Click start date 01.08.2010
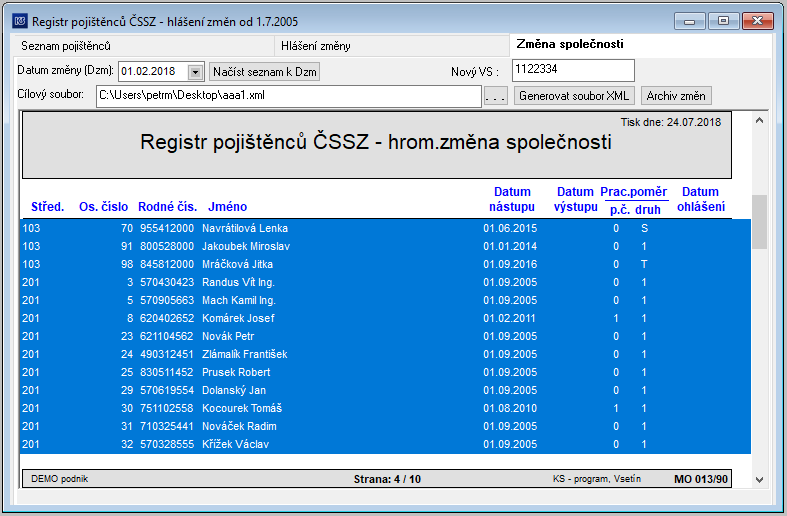Screen dimensions: 787x516 tap(510, 409)
